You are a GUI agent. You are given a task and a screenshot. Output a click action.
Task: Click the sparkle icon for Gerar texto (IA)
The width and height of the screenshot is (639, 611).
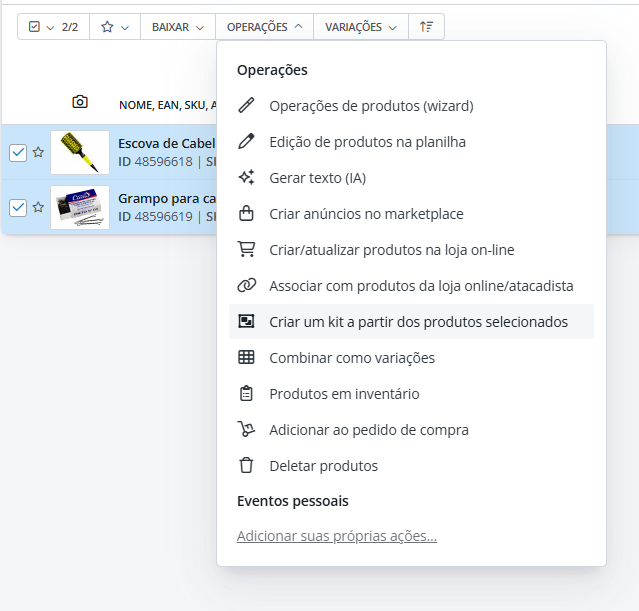point(246,178)
